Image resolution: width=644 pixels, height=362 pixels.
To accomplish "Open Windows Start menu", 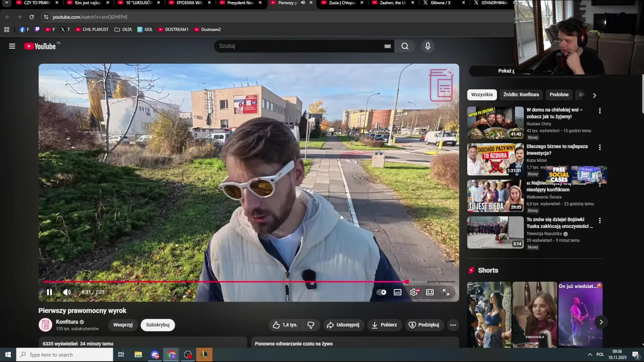I will click(8, 354).
